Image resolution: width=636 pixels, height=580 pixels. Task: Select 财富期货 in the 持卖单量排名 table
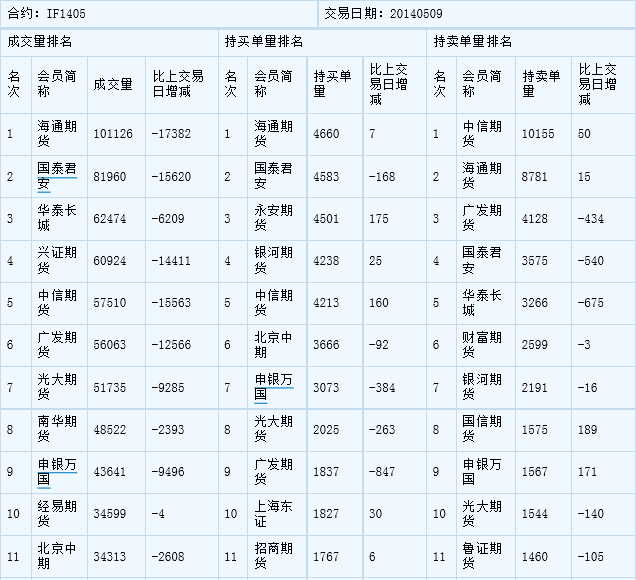pyautogui.click(x=481, y=345)
